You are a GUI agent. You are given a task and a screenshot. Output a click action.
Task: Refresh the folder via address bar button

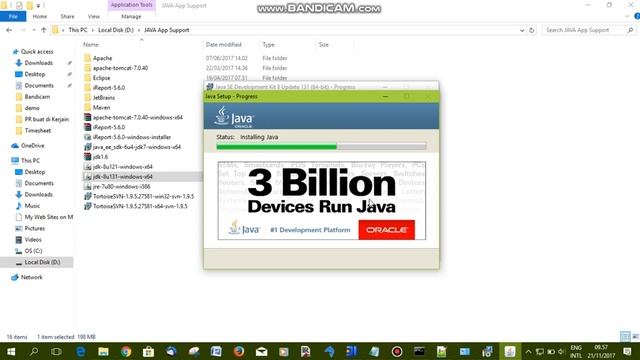pyautogui.click(x=531, y=30)
